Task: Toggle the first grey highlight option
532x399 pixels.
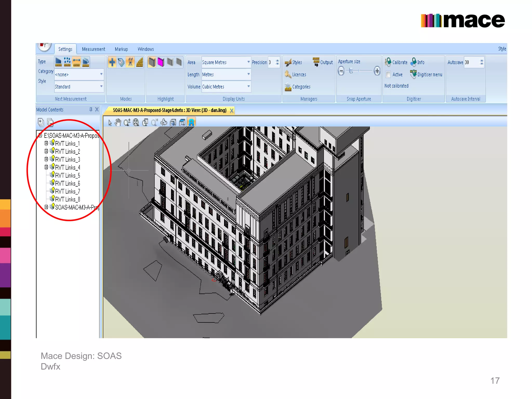Action: pyautogui.click(x=152, y=62)
